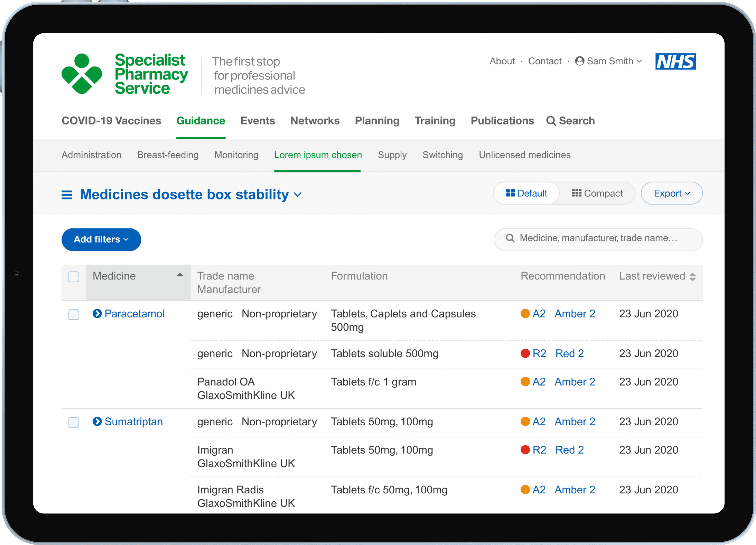
Task: Go to the Events nav item
Action: [x=258, y=121]
